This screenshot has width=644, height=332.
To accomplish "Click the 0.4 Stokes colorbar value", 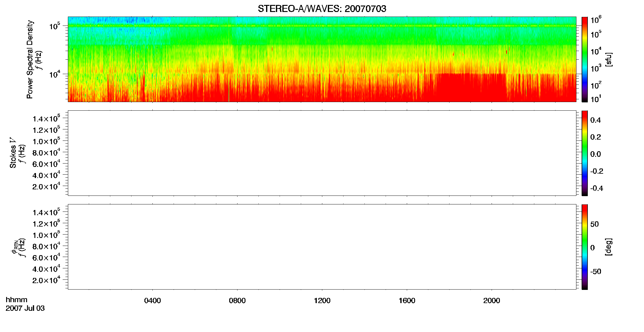I will [x=595, y=120].
